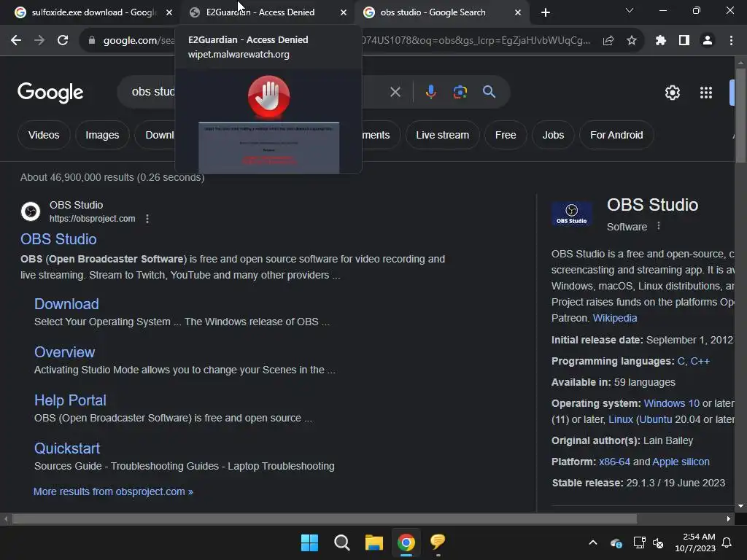Filter results by Images
Image resolution: width=747 pixels, height=560 pixels.
(x=102, y=135)
